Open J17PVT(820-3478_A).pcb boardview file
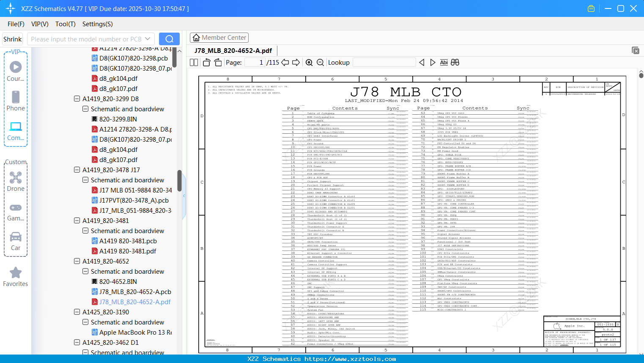Viewport: 644px width, 363px height. coord(134,201)
